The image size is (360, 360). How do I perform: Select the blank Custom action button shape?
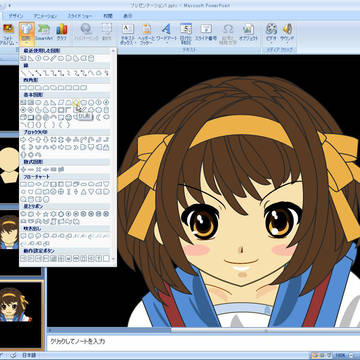[106, 258]
